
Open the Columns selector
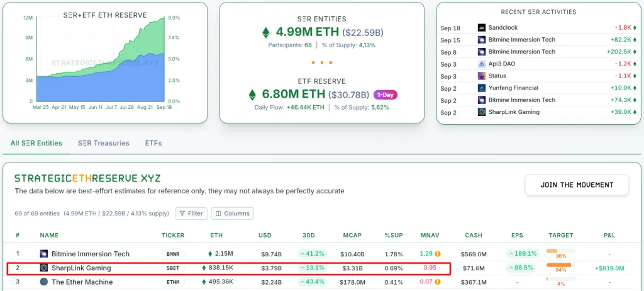pyautogui.click(x=233, y=214)
